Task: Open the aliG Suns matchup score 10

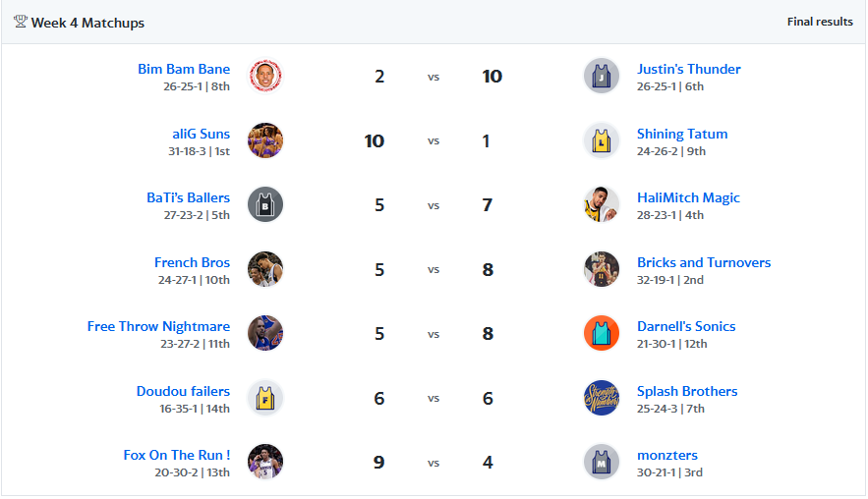Action: click(x=375, y=141)
